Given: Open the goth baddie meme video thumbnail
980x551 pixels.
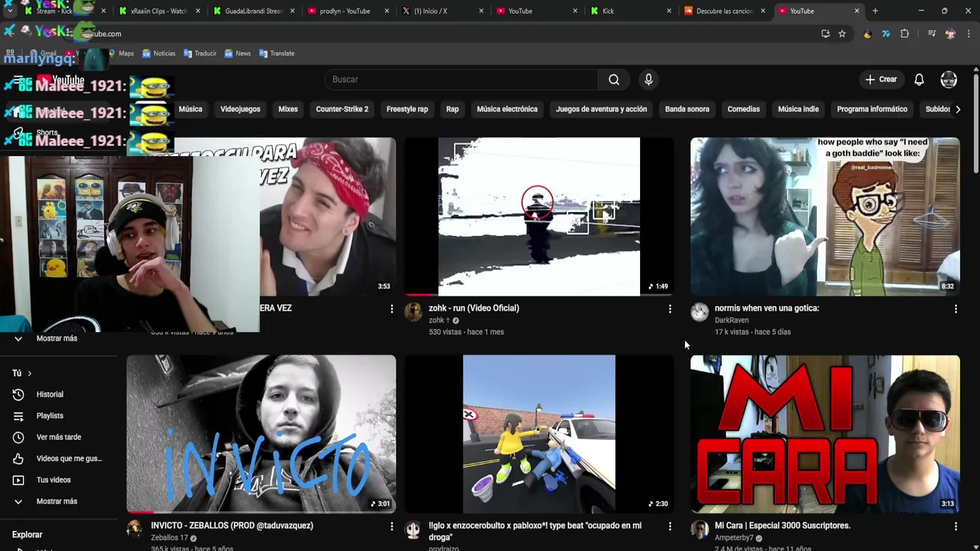Looking at the screenshot, I should point(825,217).
